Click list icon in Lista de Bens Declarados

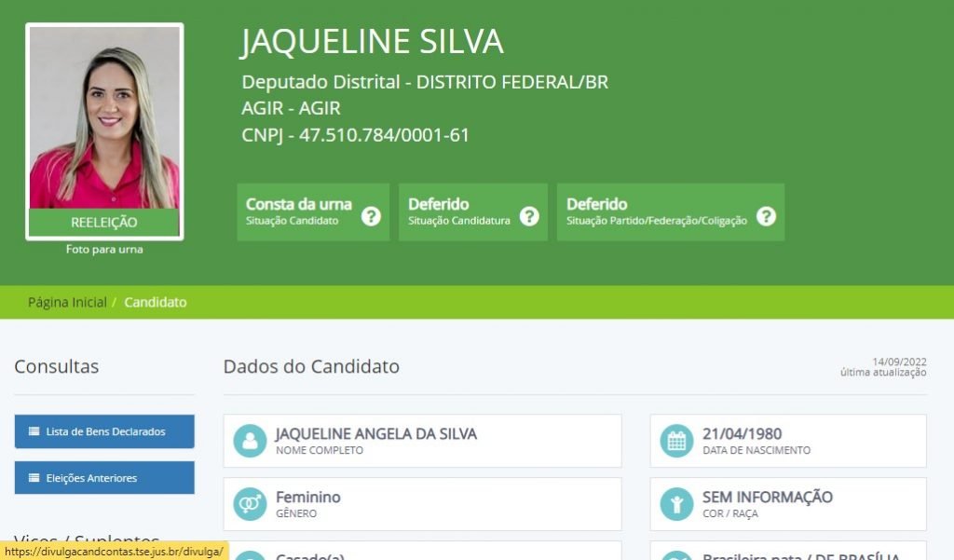pos(34,431)
